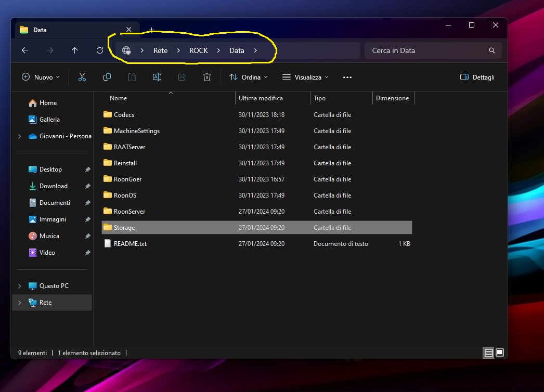Screen dimensions: 544x392
Task: Open the Nuovo dropdown menu
Action: 41,77
